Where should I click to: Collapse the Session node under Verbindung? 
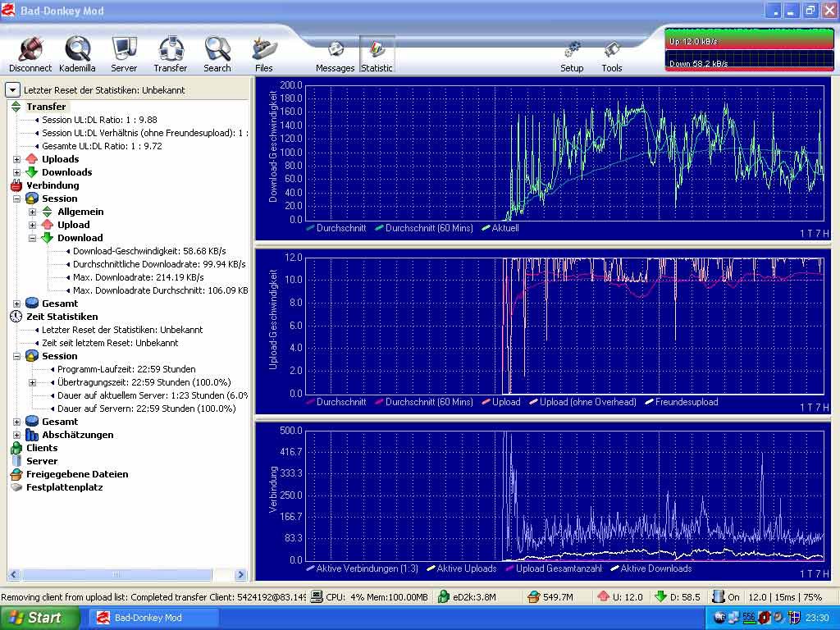(16, 199)
